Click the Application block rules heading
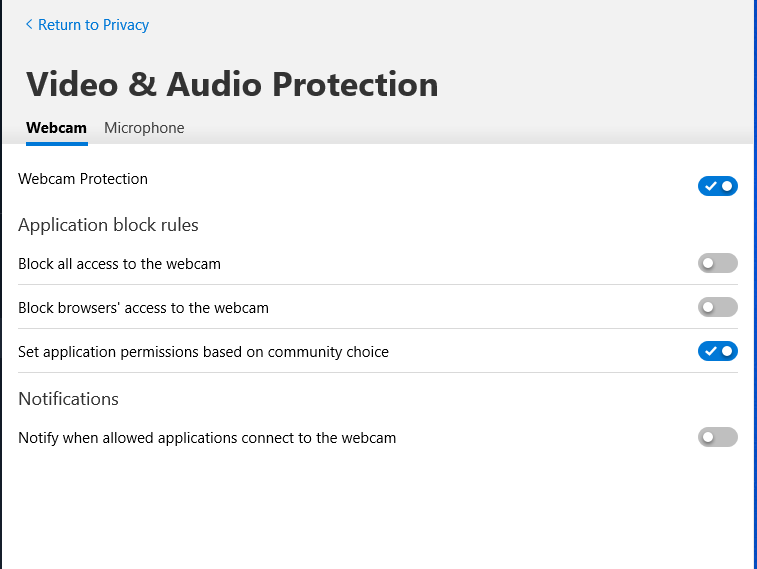Image resolution: width=757 pixels, height=569 pixels. pyautogui.click(x=108, y=225)
